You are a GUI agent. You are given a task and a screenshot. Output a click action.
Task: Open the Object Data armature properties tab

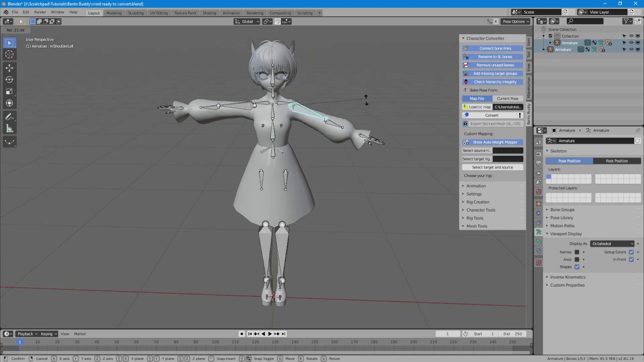pyautogui.click(x=538, y=232)
